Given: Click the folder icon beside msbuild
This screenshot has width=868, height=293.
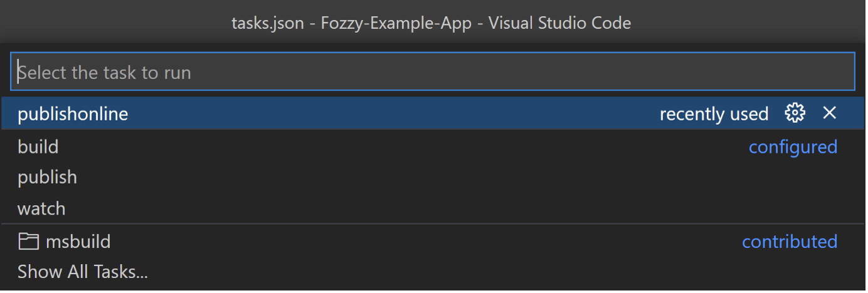Looking at the screenshot, I should [x=28, y=242].
